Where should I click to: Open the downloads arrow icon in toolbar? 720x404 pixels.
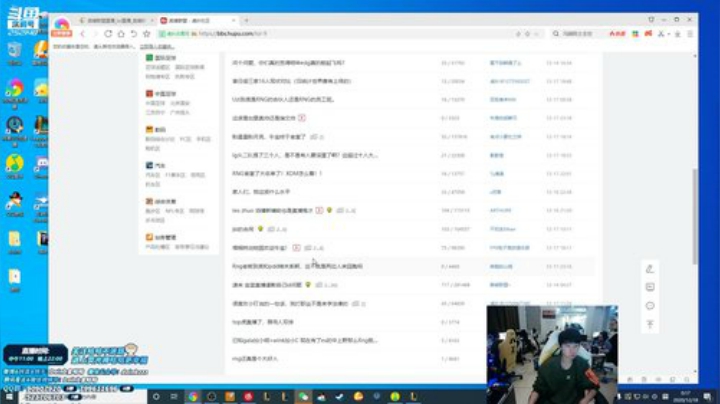(677, 34)
